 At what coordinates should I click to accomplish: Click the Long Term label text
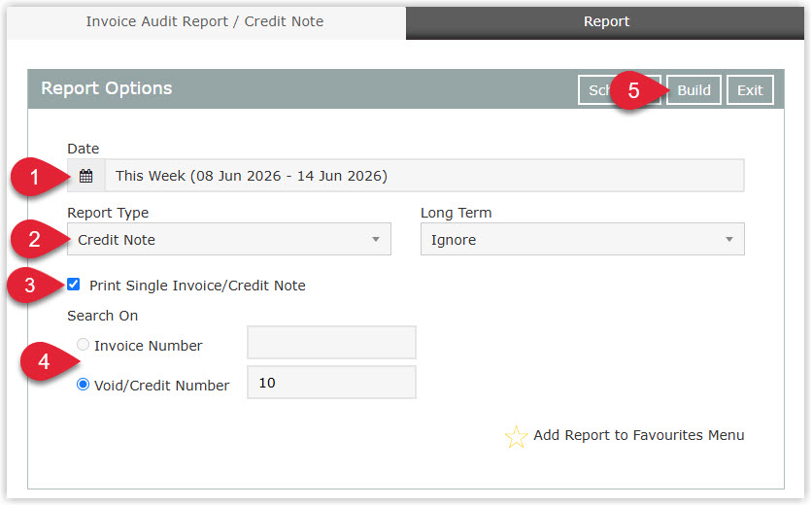456,213
